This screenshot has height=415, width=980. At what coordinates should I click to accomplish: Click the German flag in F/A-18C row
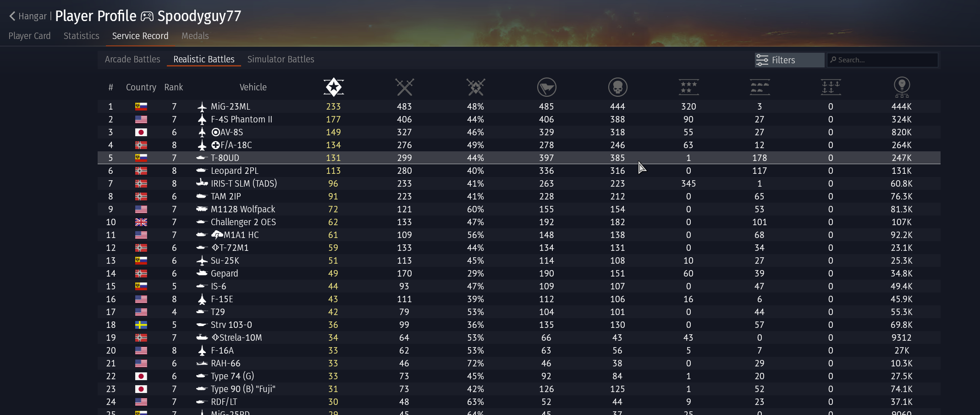coord(141,145)
